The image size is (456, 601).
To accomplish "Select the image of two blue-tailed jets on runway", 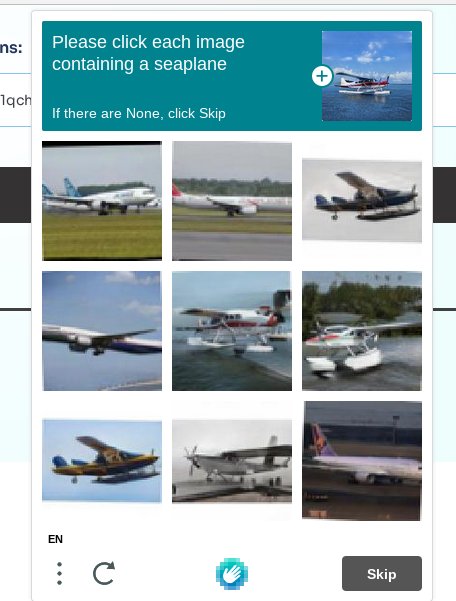I will [102, 201].
